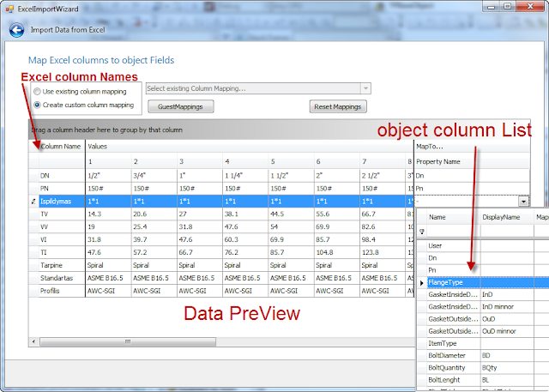Click the edit pencil indicator on Ispildymas row
This screenshot has height=392, width=549.
point(33,202)
